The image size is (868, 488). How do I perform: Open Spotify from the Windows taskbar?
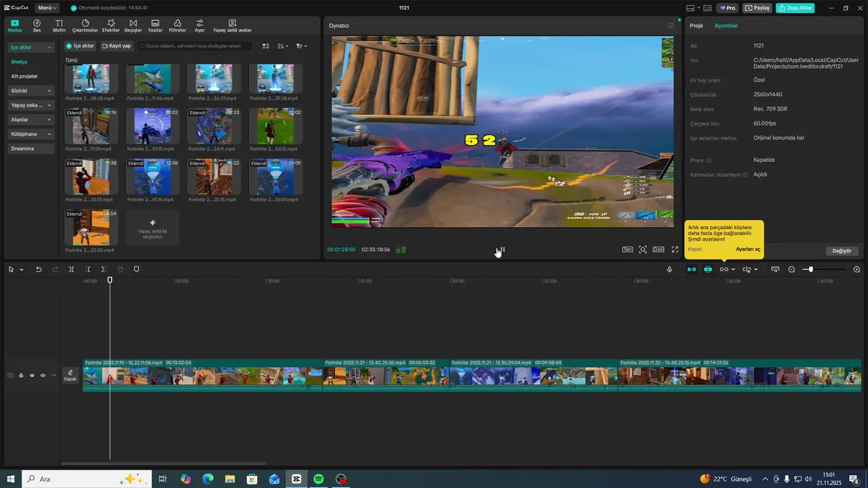[x=319, y=479]
